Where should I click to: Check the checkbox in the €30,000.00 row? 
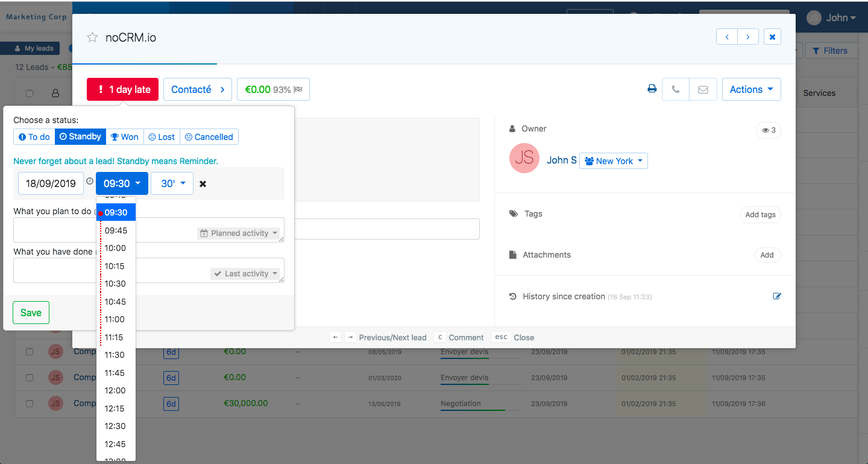30,404
